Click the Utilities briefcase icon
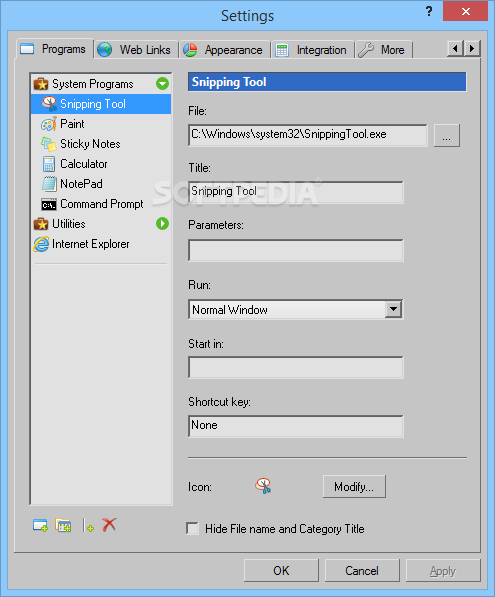This screenshot has height=597, width=495. (41, 224)
